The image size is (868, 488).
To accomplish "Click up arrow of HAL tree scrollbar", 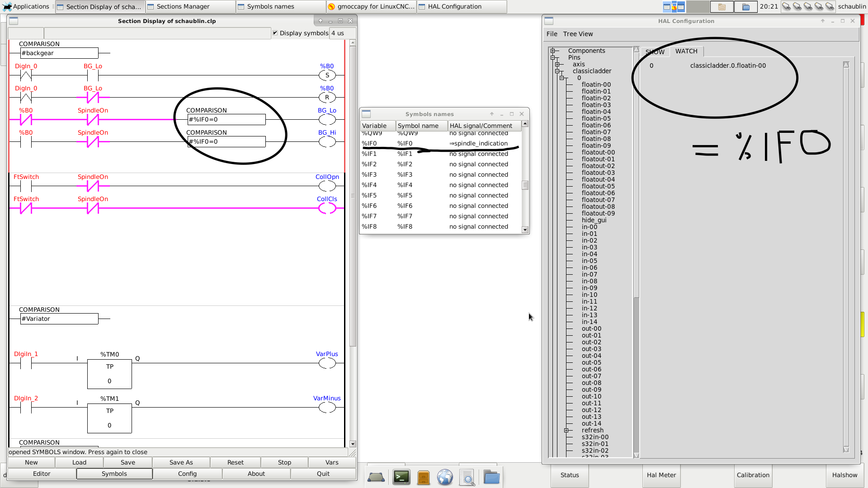I will click(636, 49).
